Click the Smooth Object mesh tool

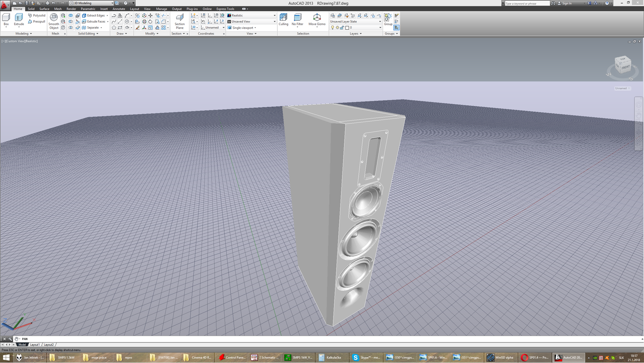54,22
